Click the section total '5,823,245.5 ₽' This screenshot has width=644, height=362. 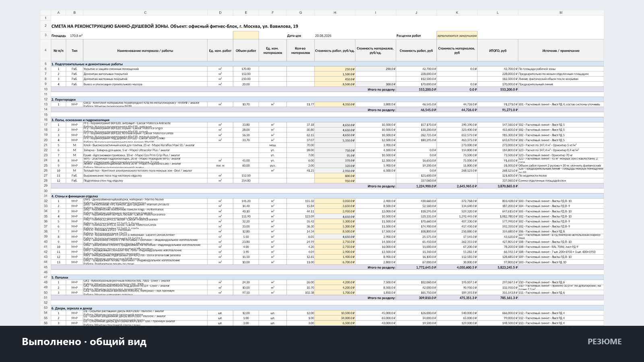[x=497, y=267]
